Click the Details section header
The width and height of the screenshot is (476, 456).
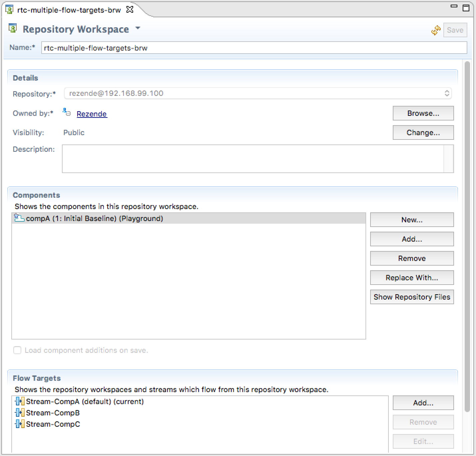tap(25, 78)
